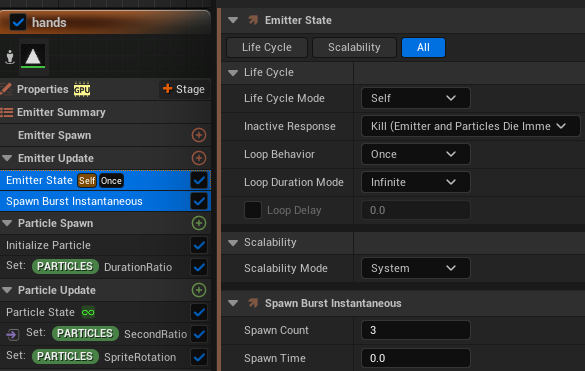Collapse the Particle Spawn group
This screenshot has width=585, height=371.
pos(7,223)
